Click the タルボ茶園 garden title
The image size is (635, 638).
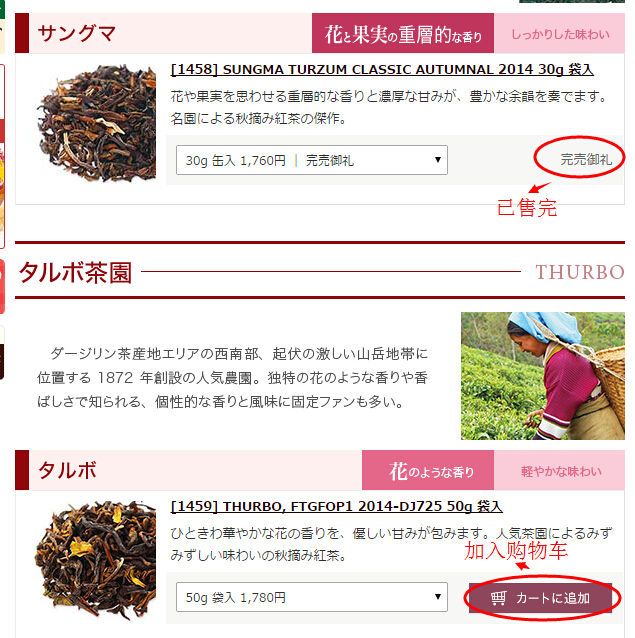pyautogui.click(x=76, y=272)
